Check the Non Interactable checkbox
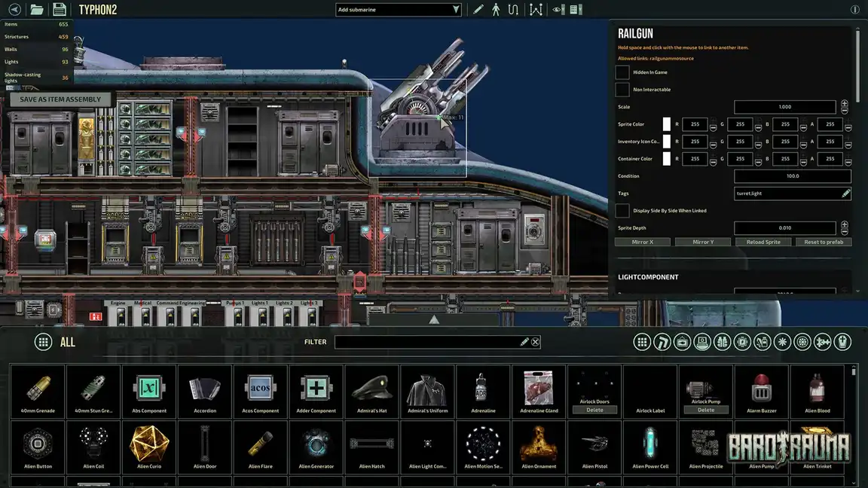Image resolution: width=868 pixels, height=488 pixels. click(622, 90)
